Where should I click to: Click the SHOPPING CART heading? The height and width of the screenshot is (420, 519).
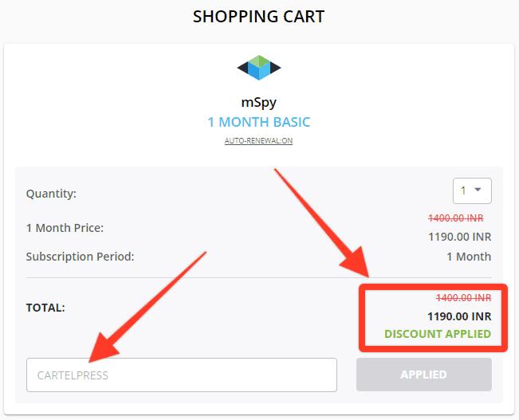point(259,17)
